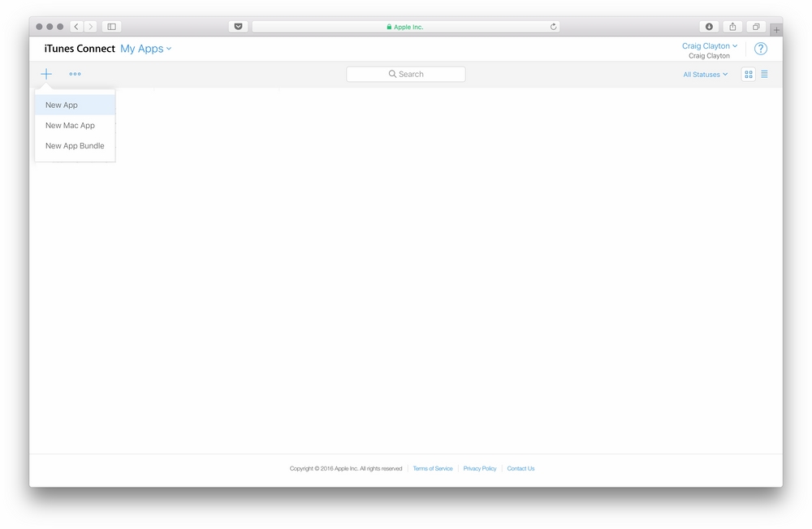Click the Apple Inc. address bar
812x529 pixels.
(x=405, y=27)
